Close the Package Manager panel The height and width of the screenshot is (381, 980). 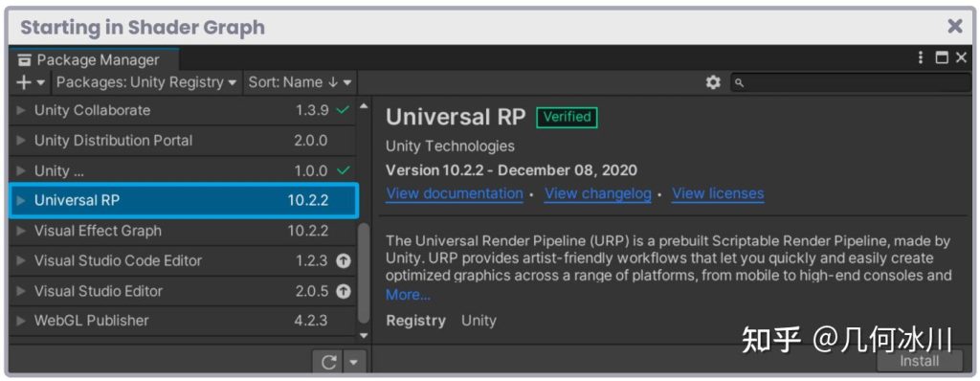pos(961,58)
